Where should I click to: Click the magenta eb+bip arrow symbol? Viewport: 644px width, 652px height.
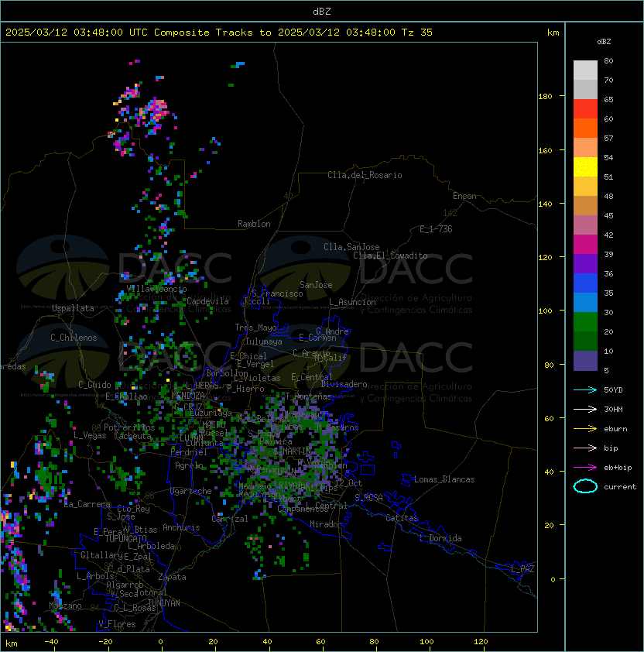(585, 468)
